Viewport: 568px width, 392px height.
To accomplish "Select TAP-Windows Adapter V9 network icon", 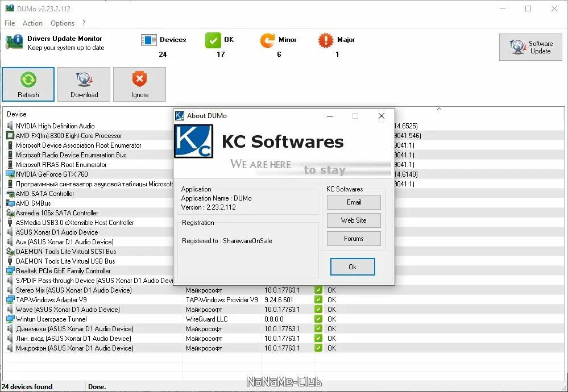I will pos(10,300).
